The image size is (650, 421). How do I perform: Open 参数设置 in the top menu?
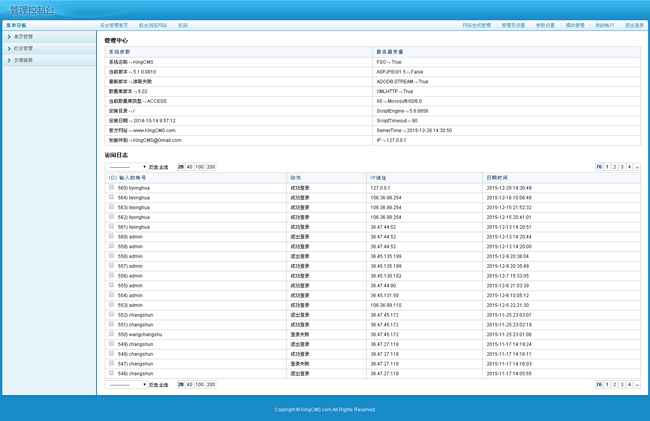[x=545, y=25]
